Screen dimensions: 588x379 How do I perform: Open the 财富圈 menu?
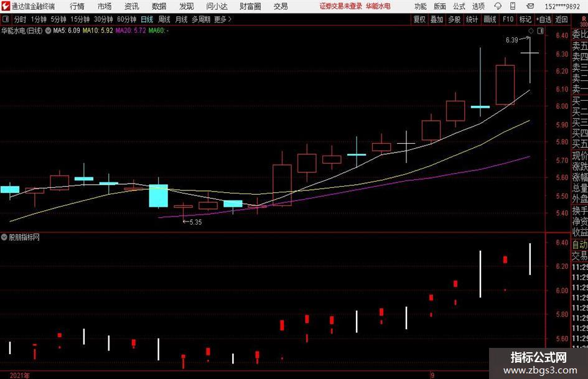click(250, 6)
